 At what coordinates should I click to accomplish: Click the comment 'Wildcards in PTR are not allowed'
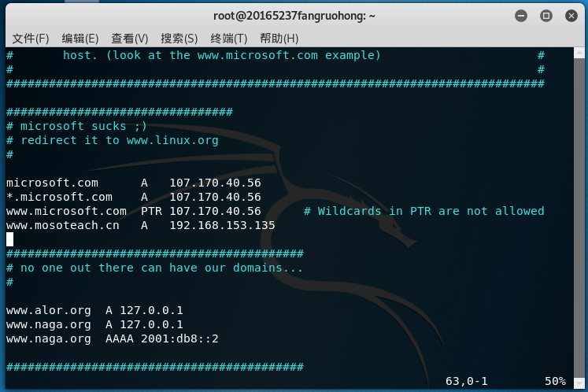423,211
